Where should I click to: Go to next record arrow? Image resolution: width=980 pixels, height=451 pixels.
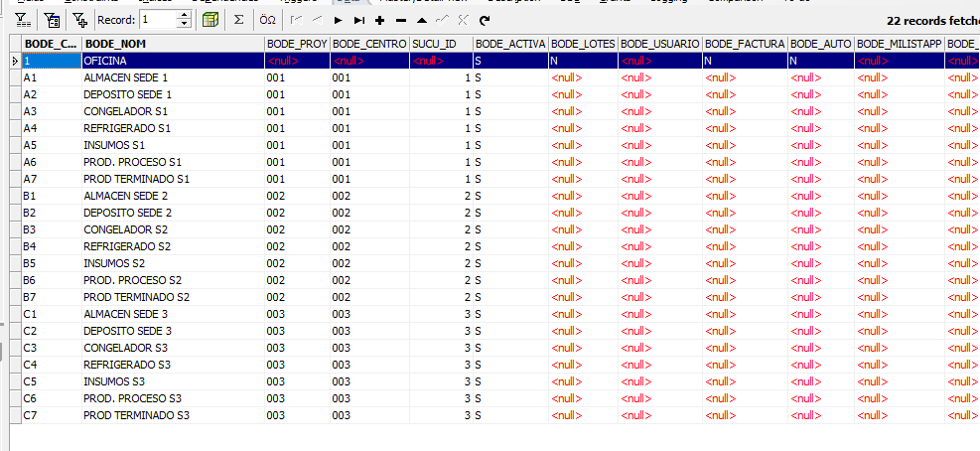(339, 20)
